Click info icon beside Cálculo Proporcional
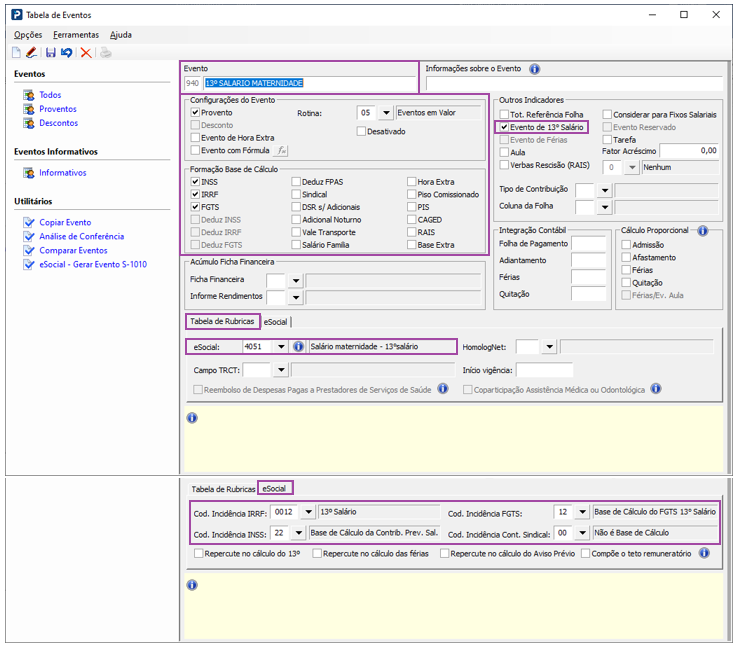 click(x=703, y=230)
